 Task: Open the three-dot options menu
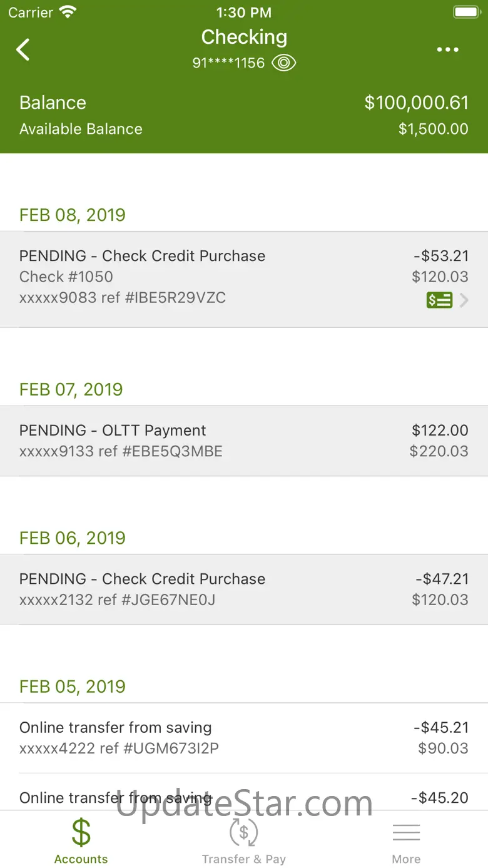pos(447,50)
